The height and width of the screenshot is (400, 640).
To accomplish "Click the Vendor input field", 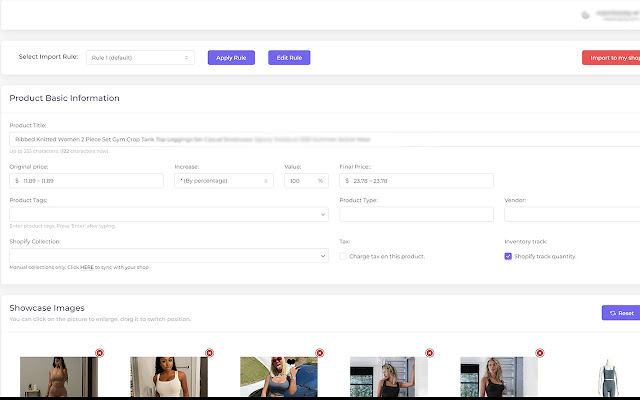I will 572,214.
